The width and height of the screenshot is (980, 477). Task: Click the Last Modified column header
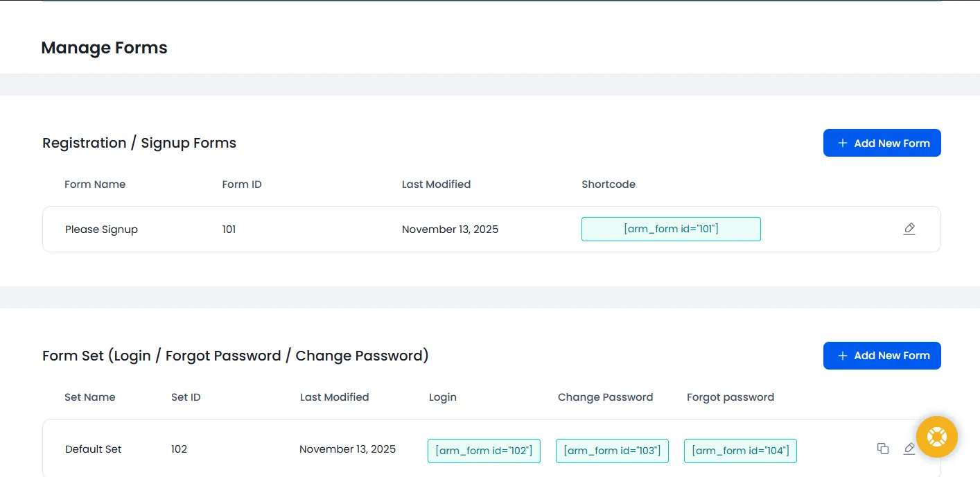pos(436,184)
